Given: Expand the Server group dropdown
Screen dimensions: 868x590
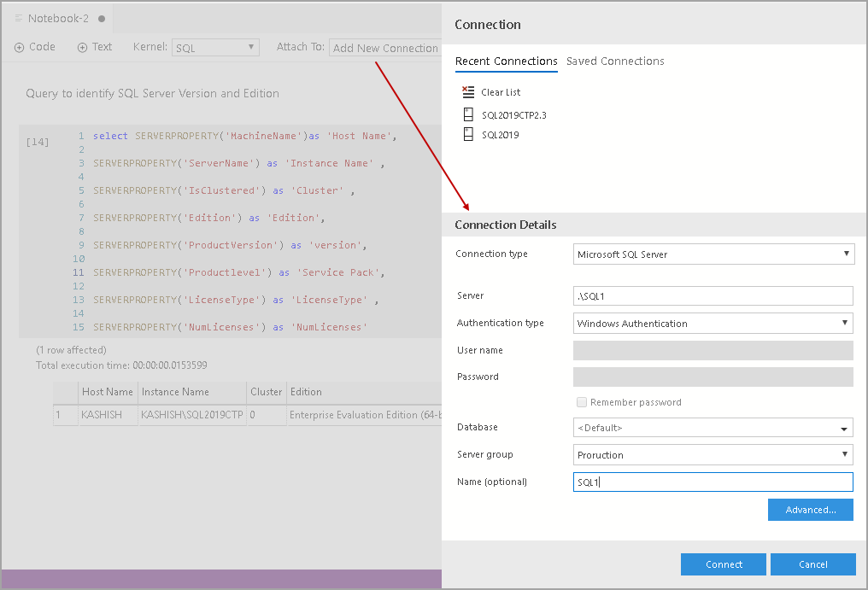Looking at the screenshot, I should coord(713,455).
